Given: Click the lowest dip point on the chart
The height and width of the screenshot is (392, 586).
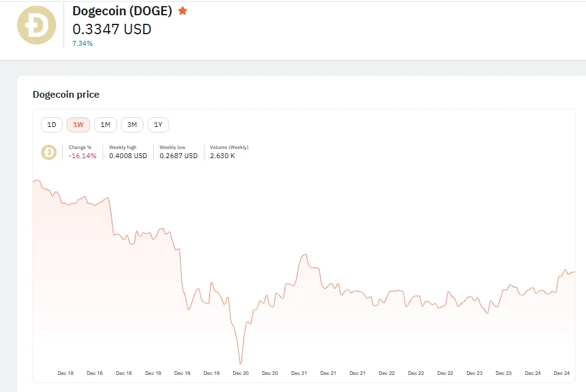Looking at the screenshot, I should click(x=241, y=363).
